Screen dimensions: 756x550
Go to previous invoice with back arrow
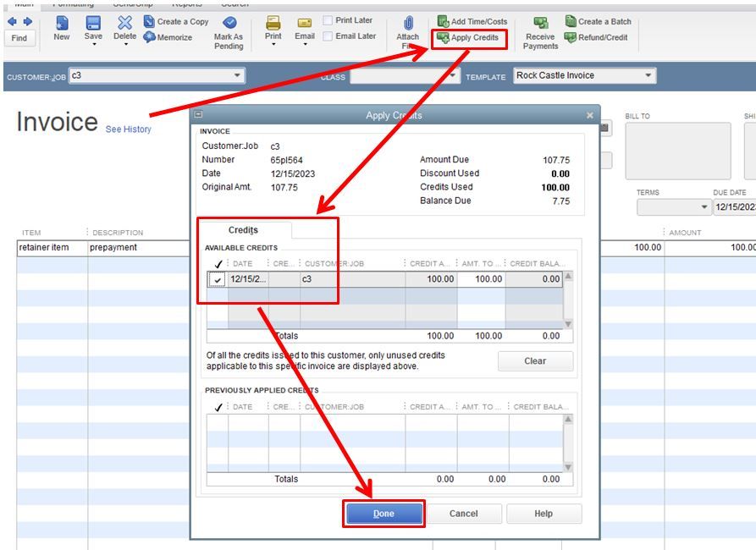click(x=12, y=22)
